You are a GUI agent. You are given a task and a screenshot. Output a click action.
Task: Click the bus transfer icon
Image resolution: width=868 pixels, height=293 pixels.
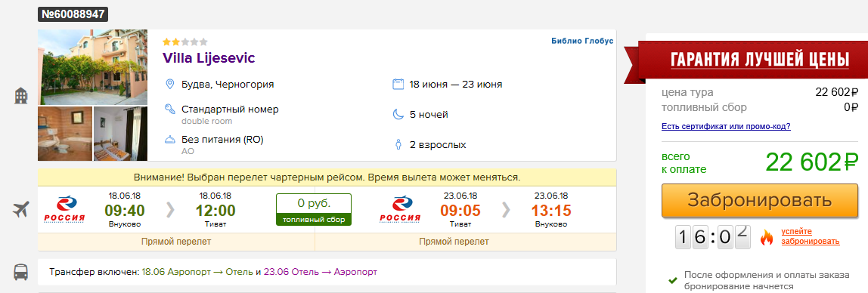tap(21, 271)
